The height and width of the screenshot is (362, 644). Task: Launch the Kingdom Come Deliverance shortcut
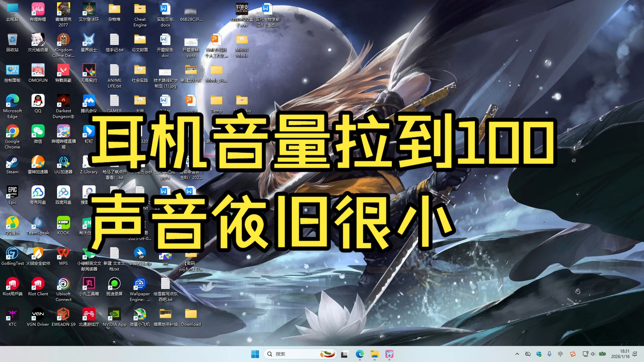[x=63, y=46]
